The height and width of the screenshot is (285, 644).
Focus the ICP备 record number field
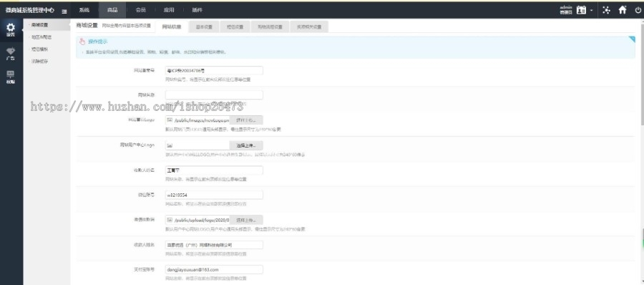214,71
